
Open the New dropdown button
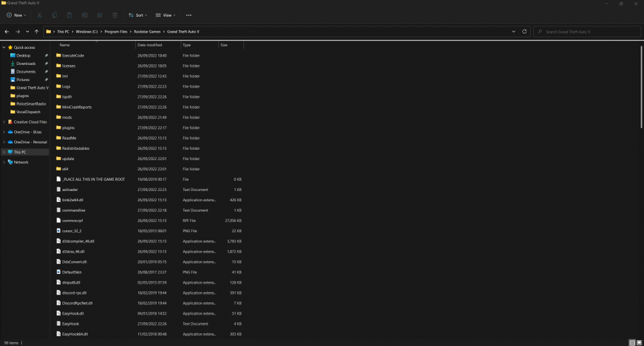coord(16,15)
